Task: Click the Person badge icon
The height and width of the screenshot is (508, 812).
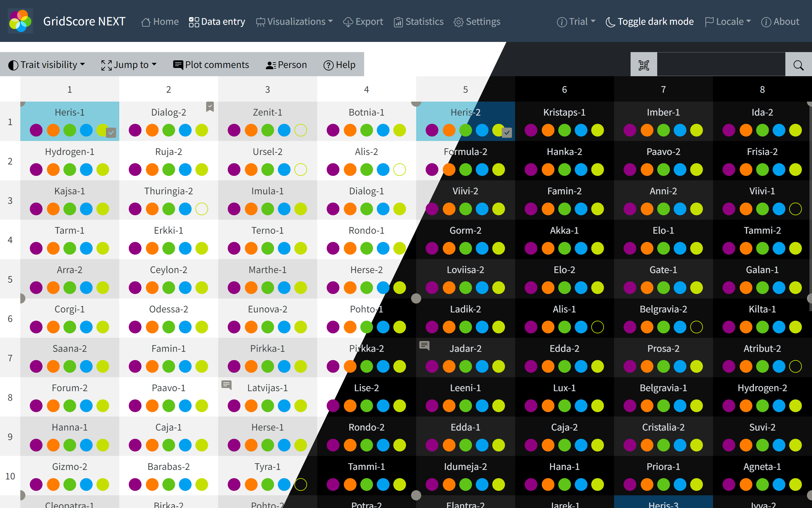Action: coord(271,65)
